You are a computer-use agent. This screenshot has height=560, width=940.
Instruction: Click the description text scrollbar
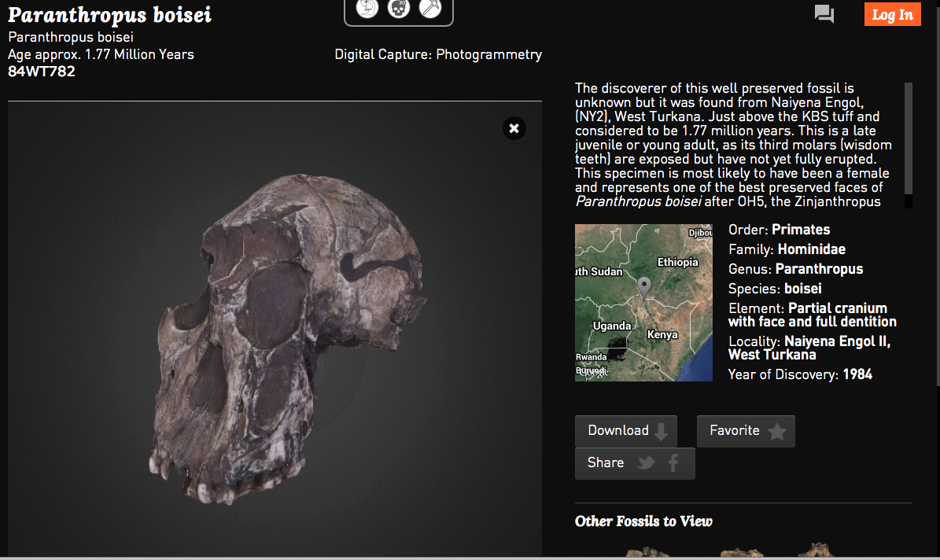(x=908, y=138)
